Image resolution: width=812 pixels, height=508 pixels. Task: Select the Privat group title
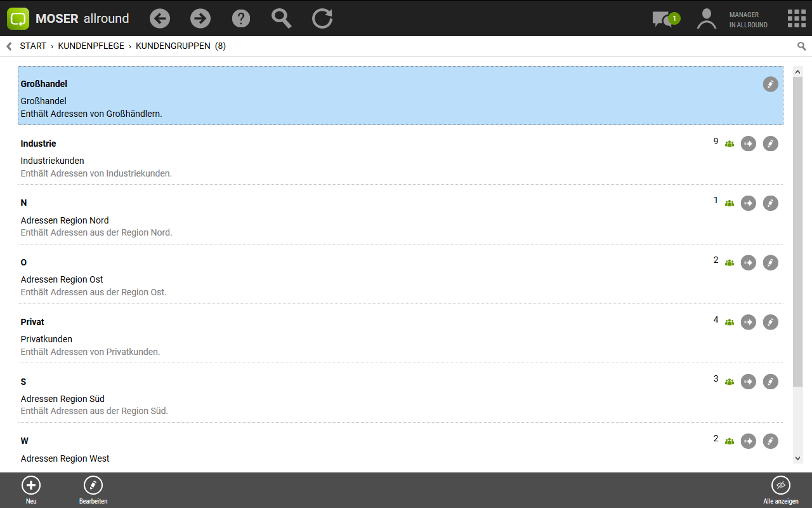tap(32, 322)
